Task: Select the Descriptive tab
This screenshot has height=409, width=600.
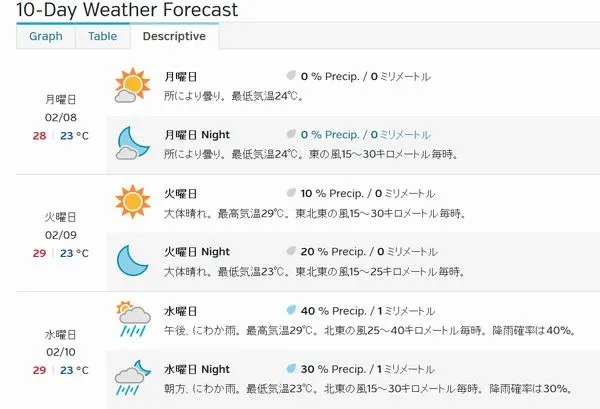Action: [x=174, y=36]
